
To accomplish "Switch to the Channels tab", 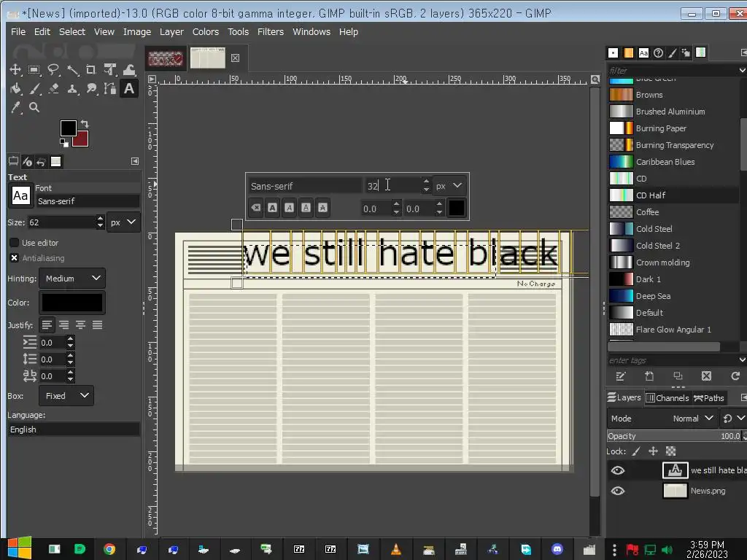I will point(667,398).
